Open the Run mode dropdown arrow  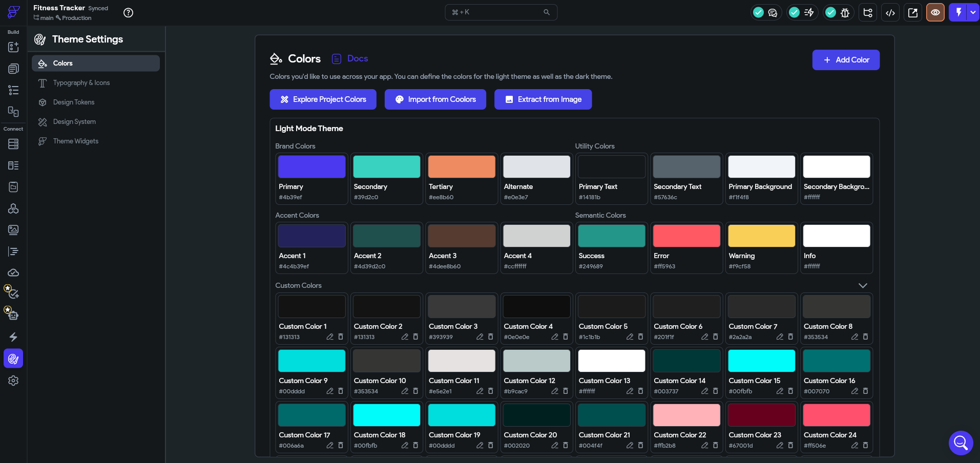click(x=973, y=12)
